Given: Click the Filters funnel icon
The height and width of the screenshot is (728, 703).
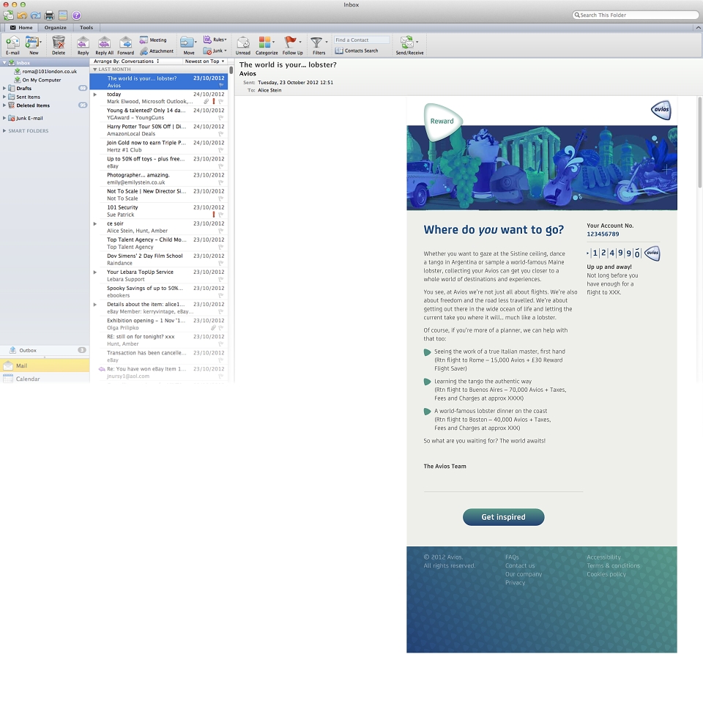Looking at the screenshot, I should click(316, 42).
